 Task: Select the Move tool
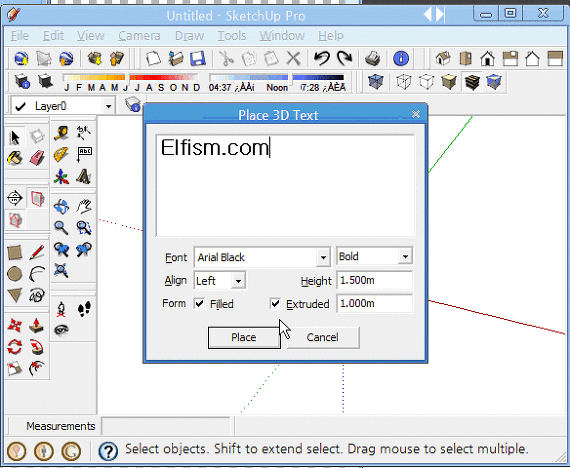click(x=15, y=326)
